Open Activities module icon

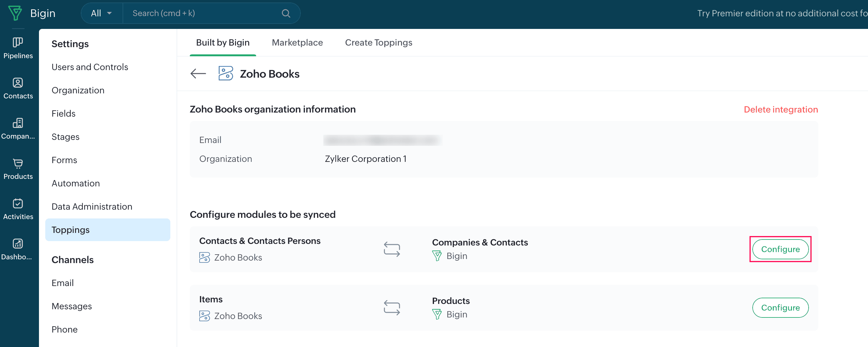coord(18,209)
